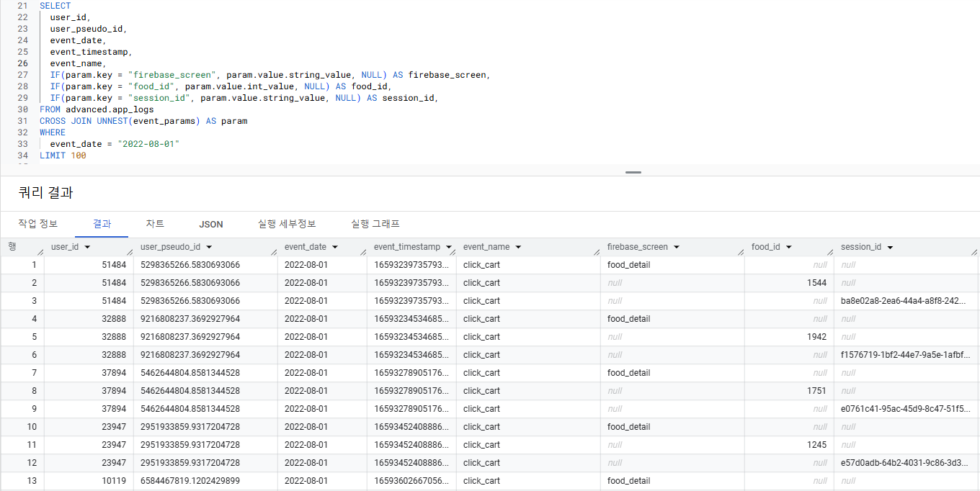Open event_name column dropdown arrow

[518, 247]
